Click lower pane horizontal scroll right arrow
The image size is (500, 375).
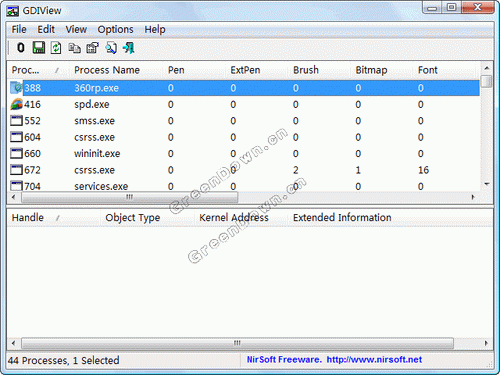pos(486,343)
